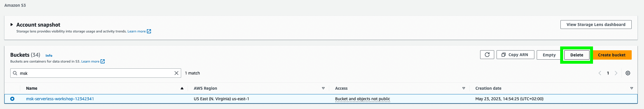Screen dimensions: 644x109
Task: Sort by AWS Region column arrow
Action: 323,88
